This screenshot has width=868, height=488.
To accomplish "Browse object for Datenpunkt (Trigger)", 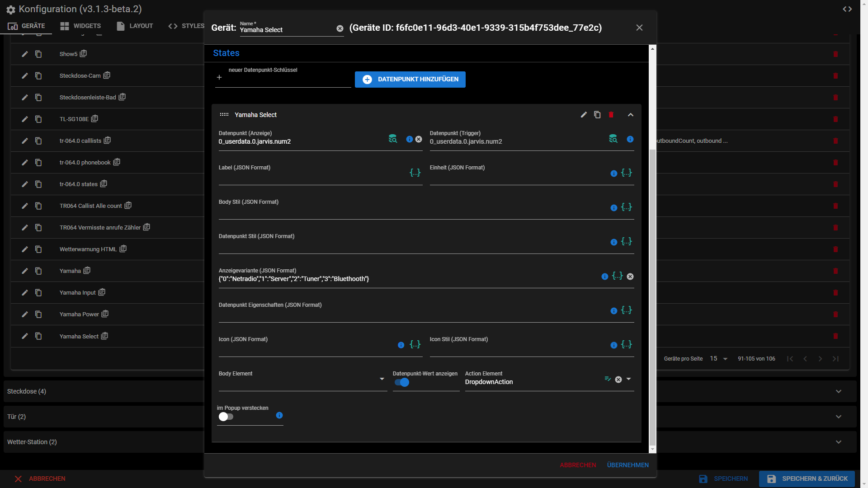I will tap(613, 139).
